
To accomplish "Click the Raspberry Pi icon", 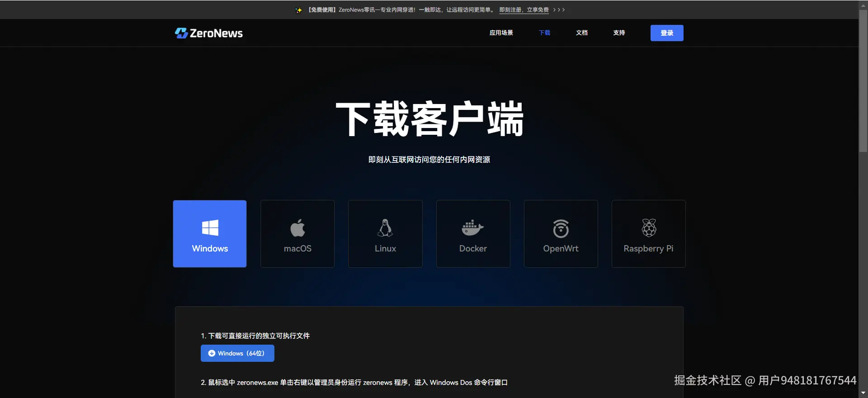I will tap(649, 227).
